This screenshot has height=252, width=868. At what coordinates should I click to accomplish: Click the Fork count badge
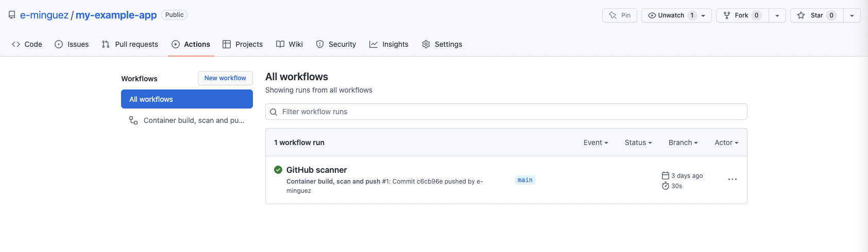(757, 15)
